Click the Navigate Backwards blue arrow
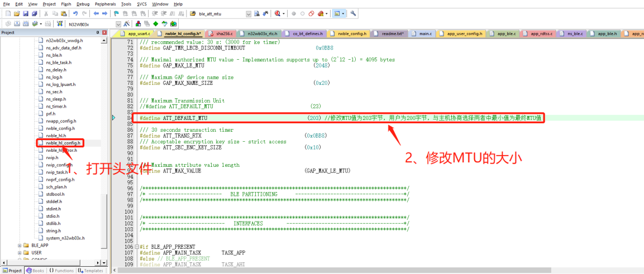The width and height of the screenshot is (644, 274). click(96, 13)
